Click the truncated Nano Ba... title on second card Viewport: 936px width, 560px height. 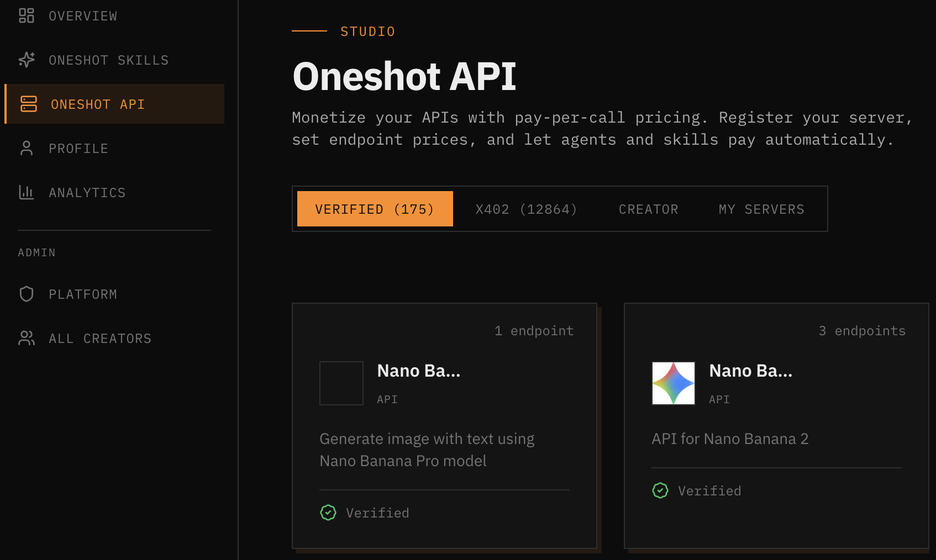(750, 371)
